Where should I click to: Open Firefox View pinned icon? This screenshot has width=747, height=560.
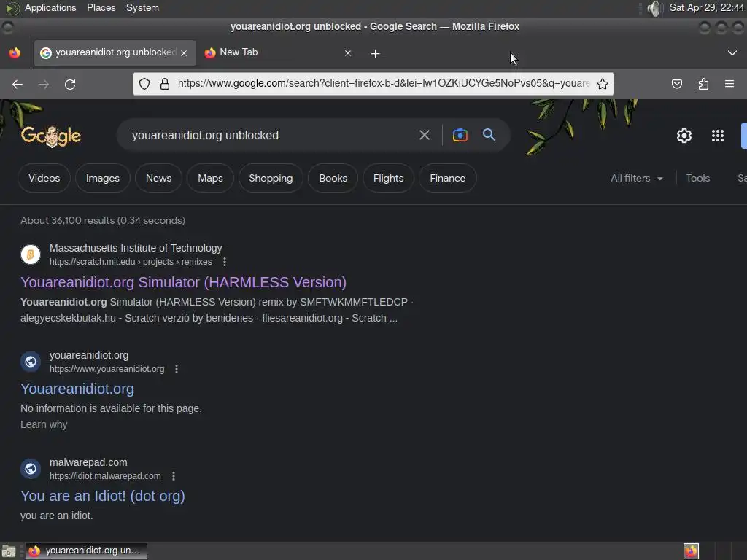coord(15,52)
